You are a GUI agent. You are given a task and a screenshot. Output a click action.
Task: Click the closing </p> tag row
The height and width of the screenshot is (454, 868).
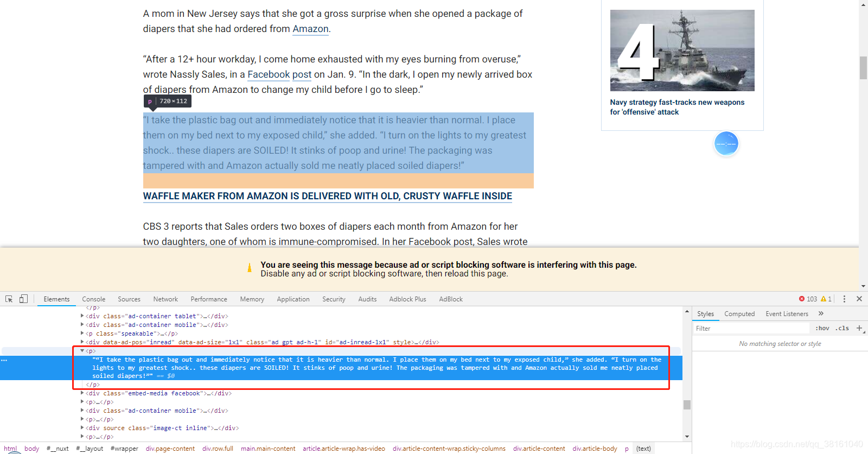coord(93,384)
